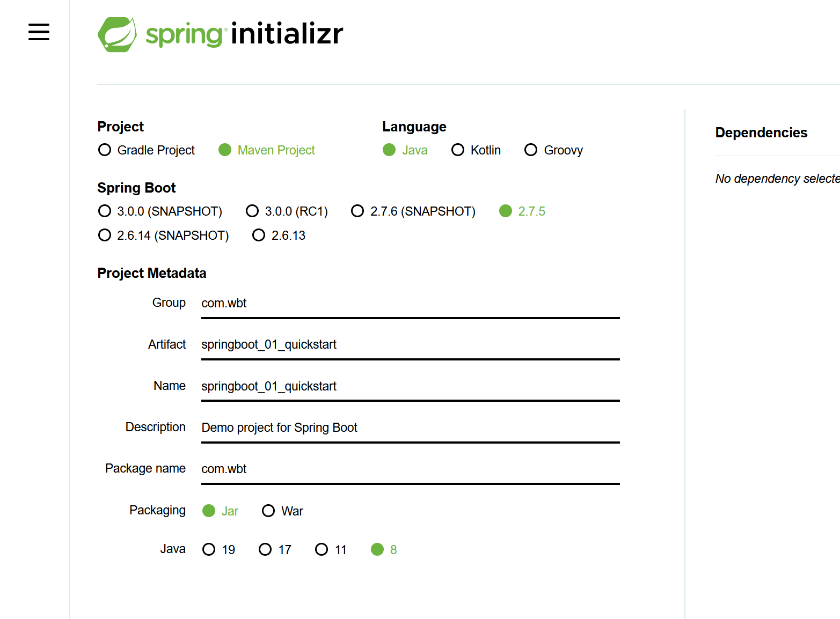Click the Package name field

click(410, 469)
